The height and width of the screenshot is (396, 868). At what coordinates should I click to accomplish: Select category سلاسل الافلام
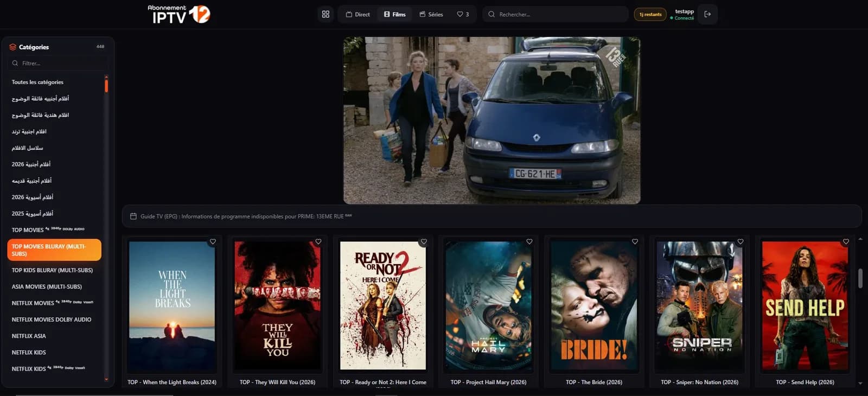coord(54,148)
